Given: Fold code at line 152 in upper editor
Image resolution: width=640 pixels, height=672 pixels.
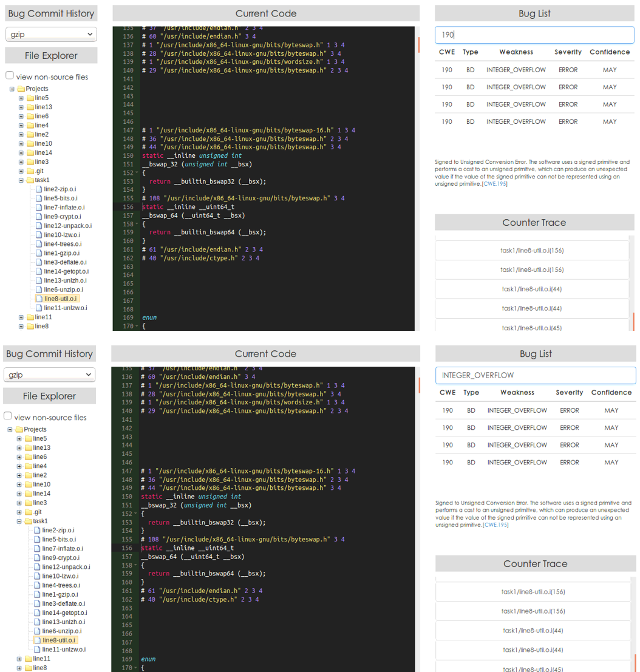Looking at the screenshot, I should [x=137, y=173].
